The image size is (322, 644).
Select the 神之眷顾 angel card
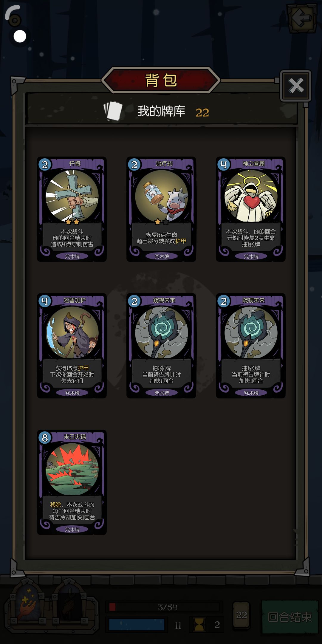point(251,209)
